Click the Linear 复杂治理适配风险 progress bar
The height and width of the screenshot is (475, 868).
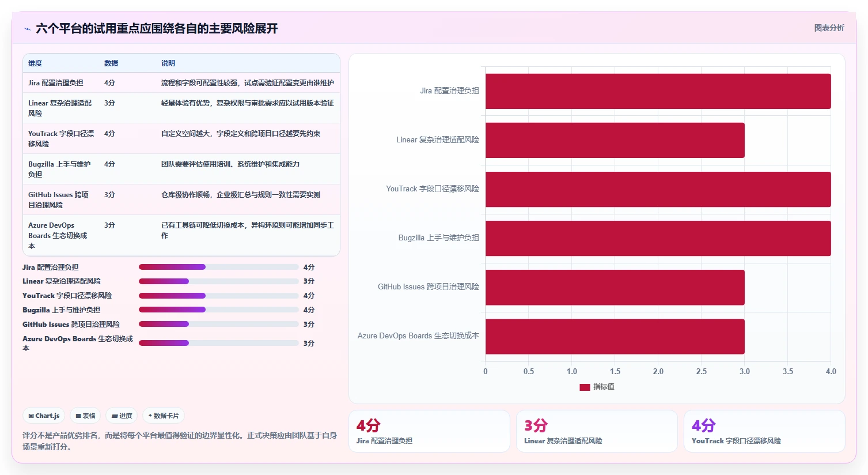(x=218, y=281)
